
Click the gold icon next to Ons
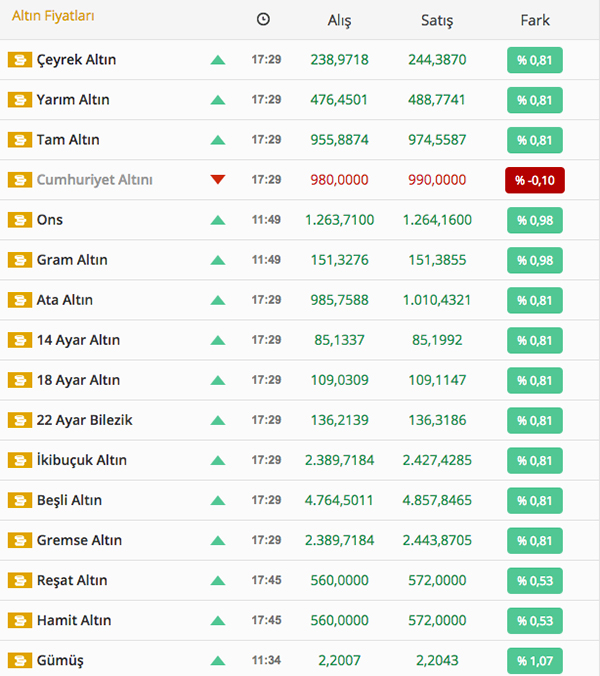(19, 220)
